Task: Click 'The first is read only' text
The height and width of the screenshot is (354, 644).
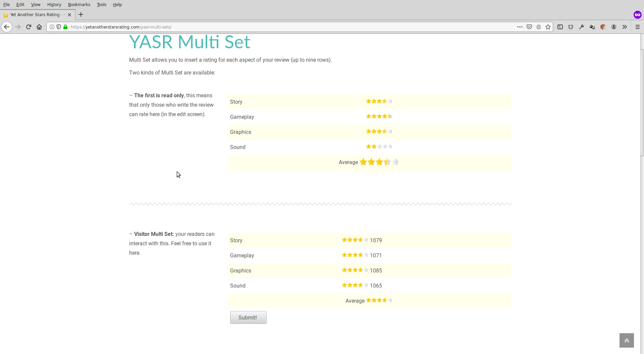Action: (159, 96)
